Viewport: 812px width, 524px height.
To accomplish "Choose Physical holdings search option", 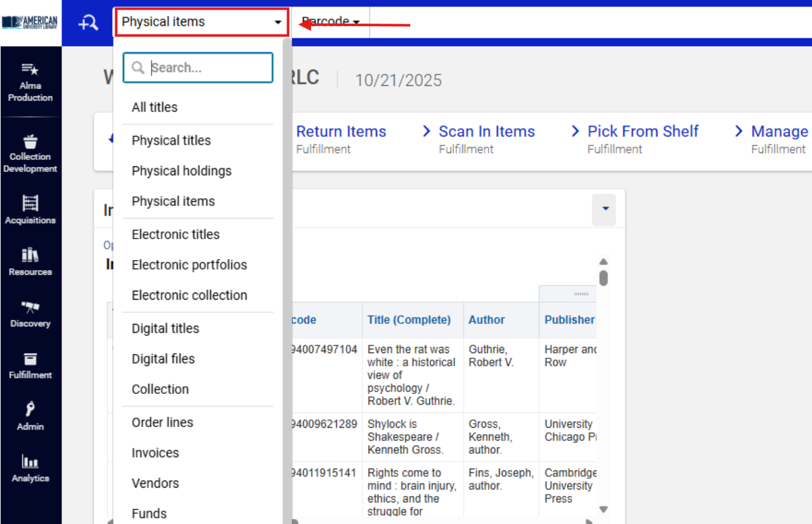I will click(x=182, y=171).
